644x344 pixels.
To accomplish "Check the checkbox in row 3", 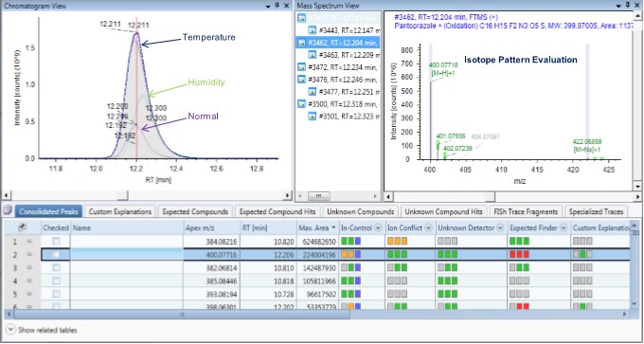I will 56,267.
